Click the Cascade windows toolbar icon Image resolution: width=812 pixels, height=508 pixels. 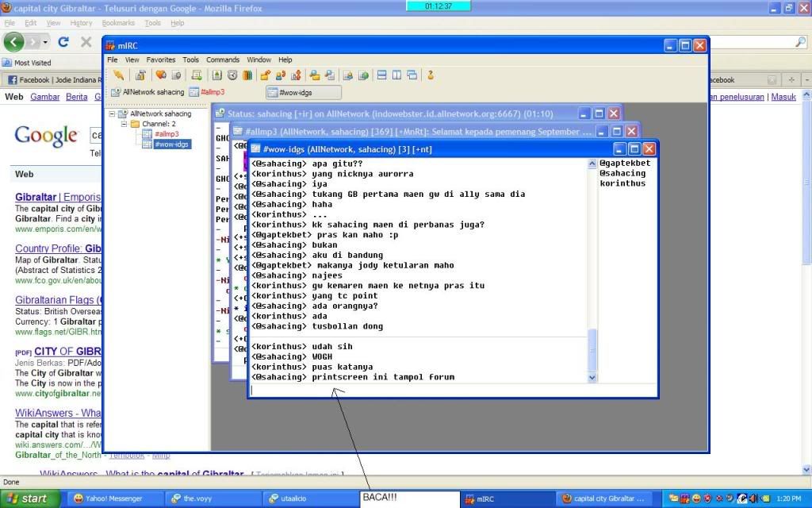(x=412, y=75)
